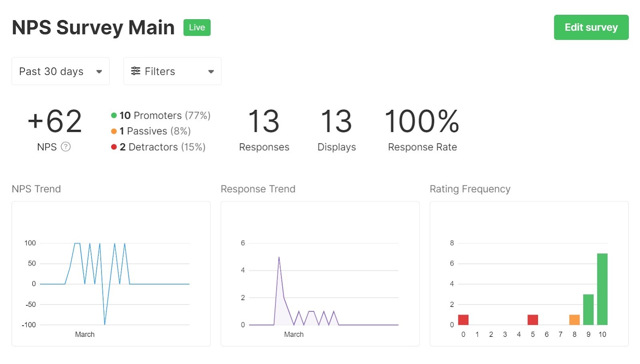Click the green Promoters dot
Image resolution: width=640 pixels, height=364 pixels.
[x=114, y=115]
